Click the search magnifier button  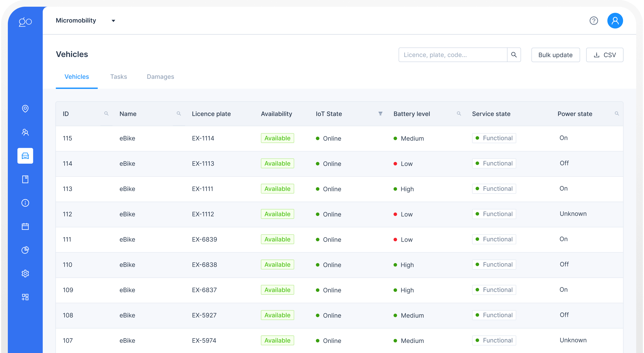pos(514,55)
